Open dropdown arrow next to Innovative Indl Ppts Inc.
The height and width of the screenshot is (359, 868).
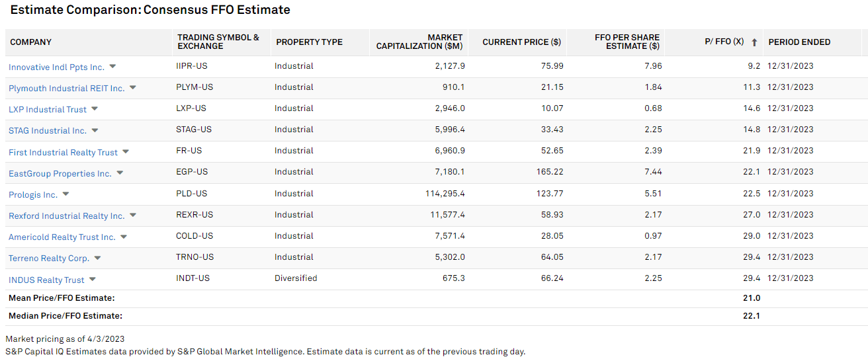112,67
